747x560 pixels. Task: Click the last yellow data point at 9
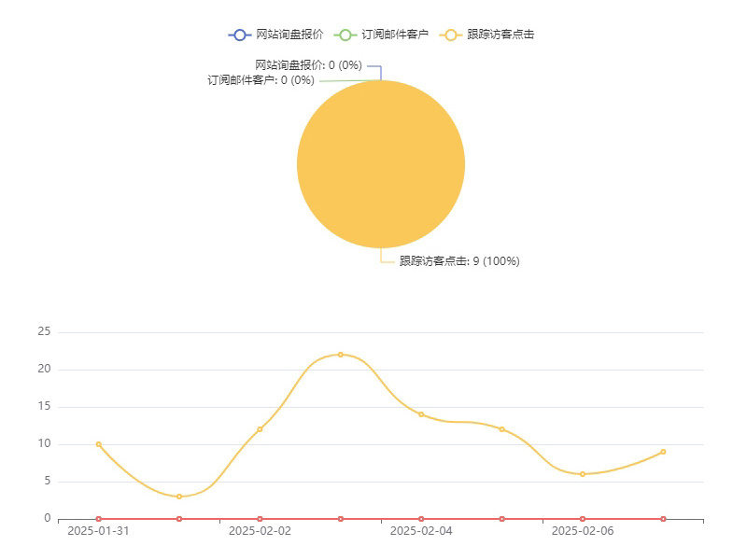[x=663, y=452]
